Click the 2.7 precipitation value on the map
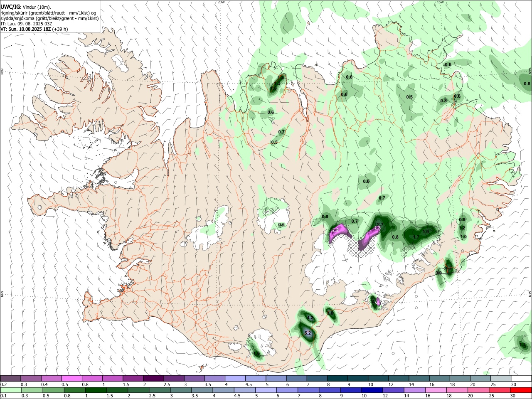This screenshot has width=532, height=399. click(x=379, y=224)
